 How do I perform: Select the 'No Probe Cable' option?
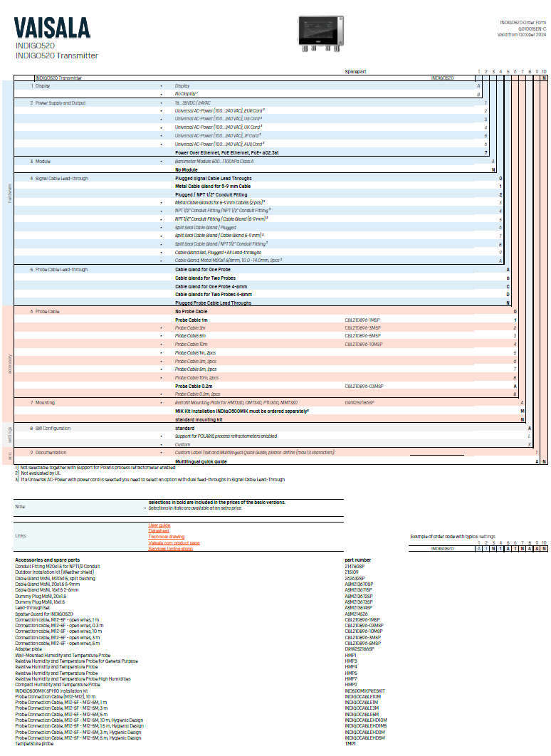click(x=191, y=312)
